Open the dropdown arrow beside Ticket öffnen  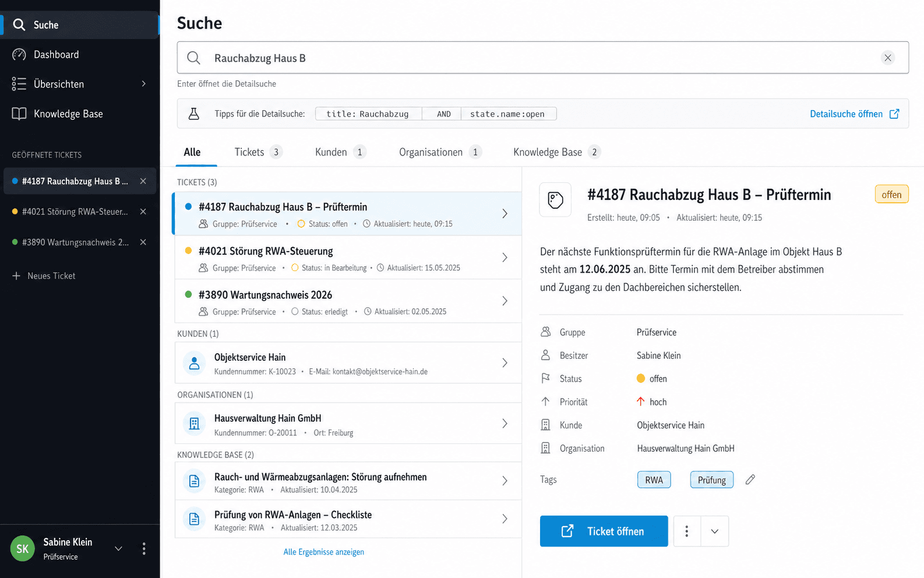tap(715, 531)
